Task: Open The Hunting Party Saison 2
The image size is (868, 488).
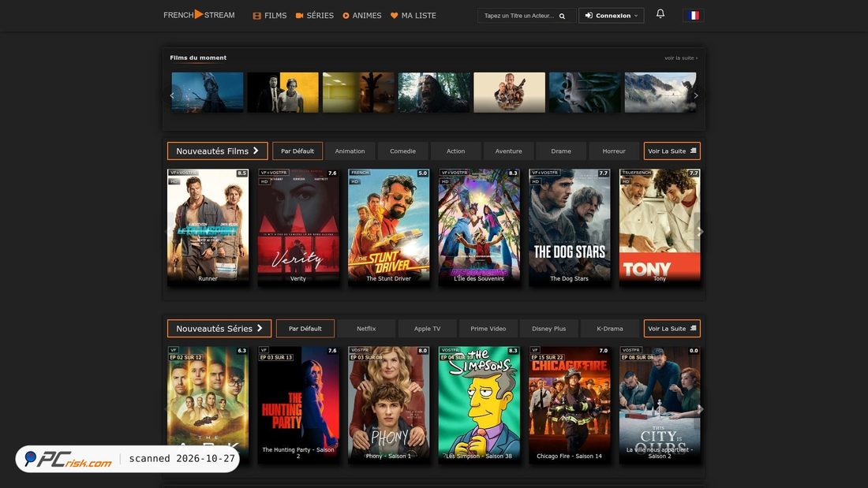Action: (298, 404)
